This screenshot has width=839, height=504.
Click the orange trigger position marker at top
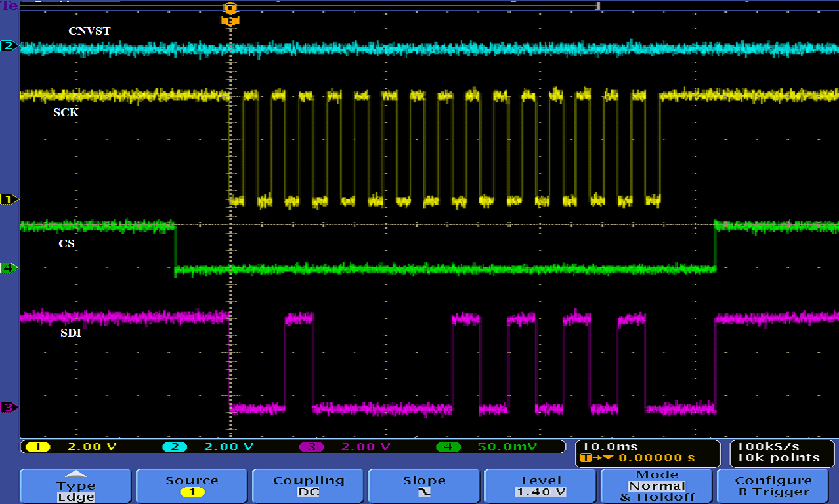pos(230,8)
